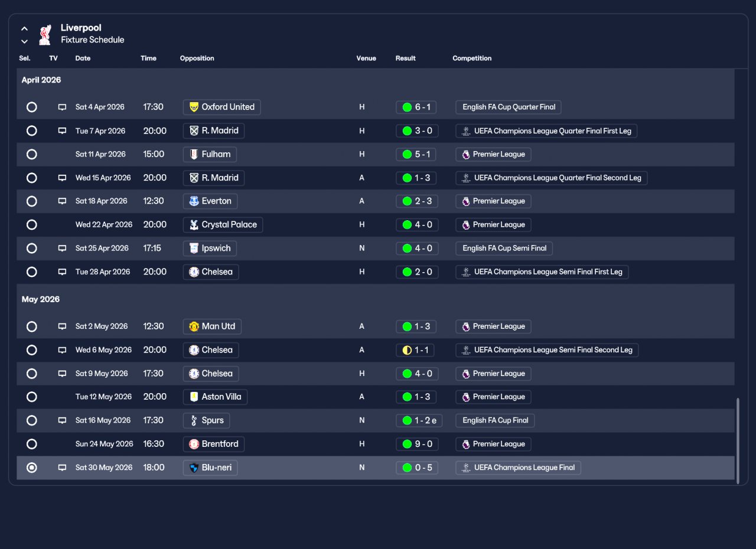Click 9 May Chelsea club badge icon
Viewport: 756px width, 549px height.
[194, 374]
